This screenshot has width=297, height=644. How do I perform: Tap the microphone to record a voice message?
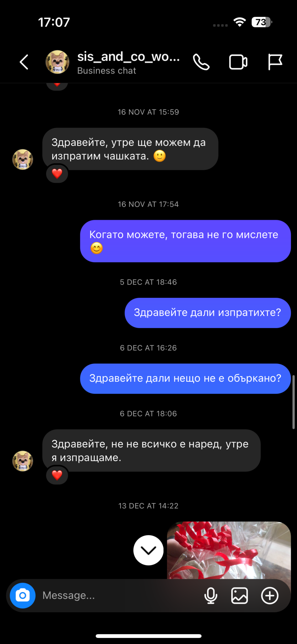pyautogui.click(x=211, y=596)
